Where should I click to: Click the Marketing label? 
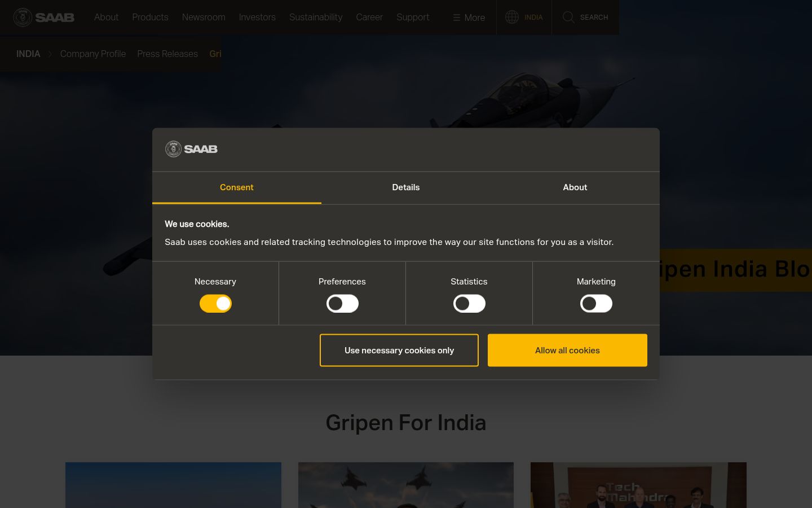[x=596, y=282]
